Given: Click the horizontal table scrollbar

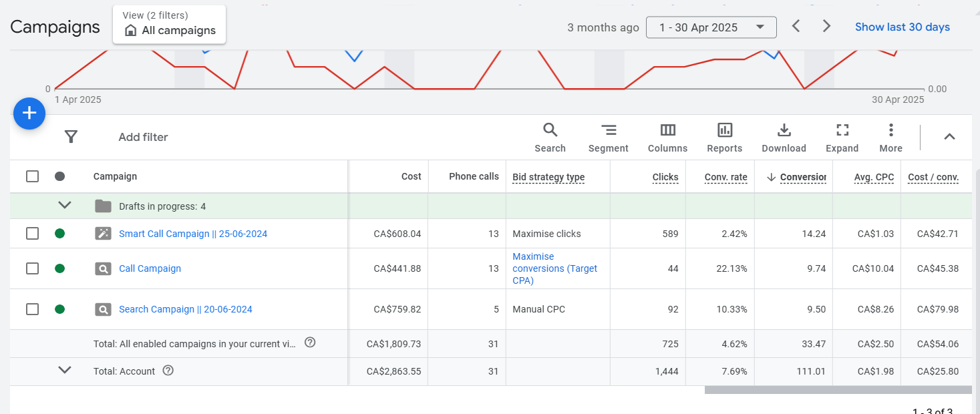Looking at the screenshot, I should click(838, 390).
